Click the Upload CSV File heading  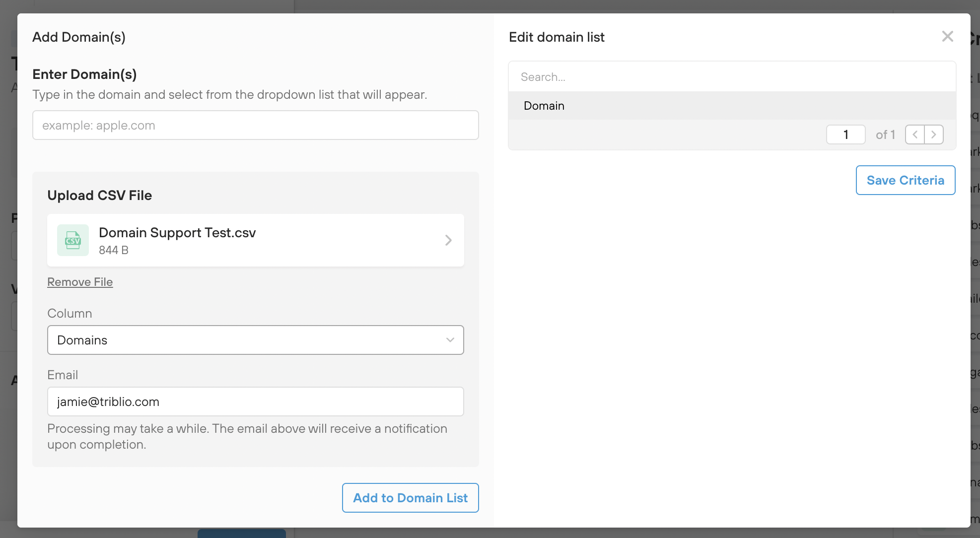click(x=99, y=195)
